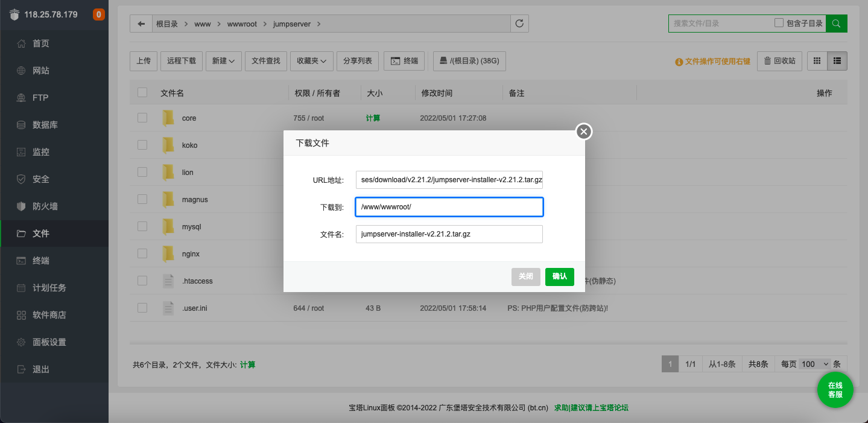The image size is (868, 423).
Task: Click the orange notification badge showing 0
Action: [x=98, y=14]
